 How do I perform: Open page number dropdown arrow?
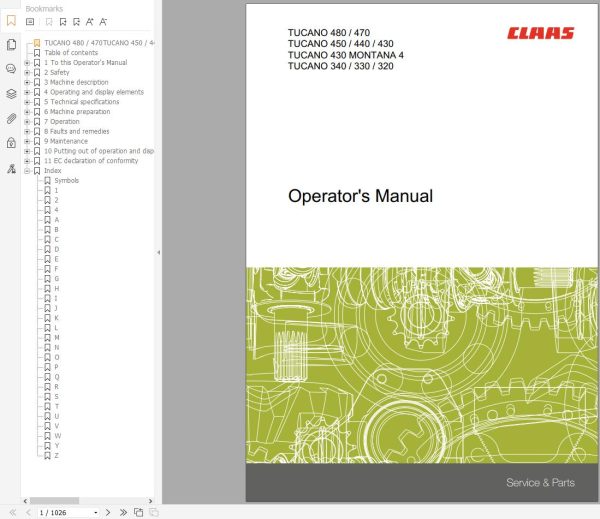click(x=95, y=512)
